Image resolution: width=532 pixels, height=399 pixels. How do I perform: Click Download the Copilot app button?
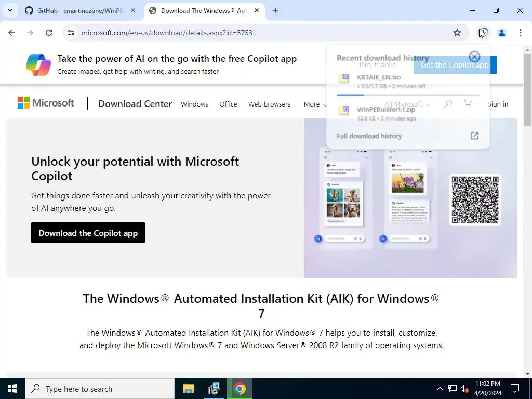click(x=88, y=233)
